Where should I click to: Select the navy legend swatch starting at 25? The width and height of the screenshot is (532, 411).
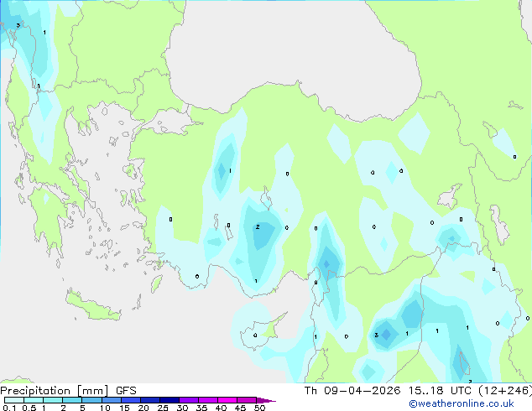[x=170, y=400]
